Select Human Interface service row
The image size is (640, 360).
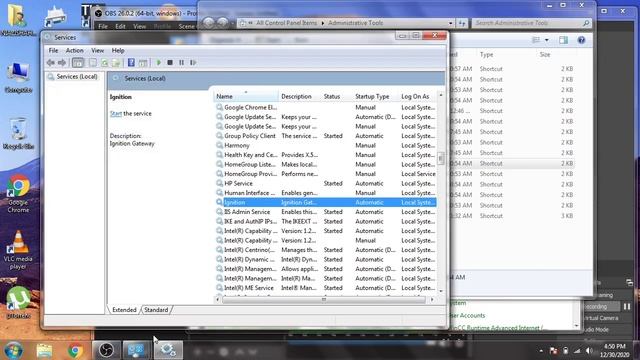pyautogui.click(x=325, y=193)
